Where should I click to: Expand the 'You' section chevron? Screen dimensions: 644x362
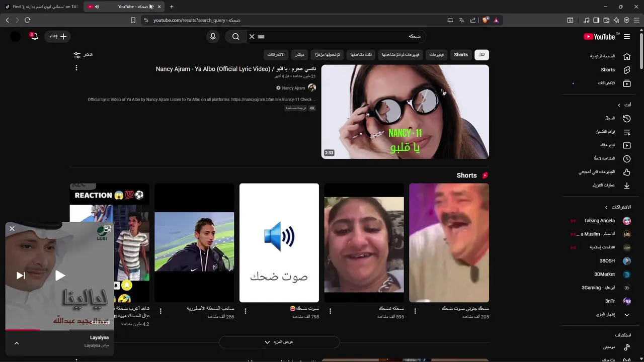(619, 105)
